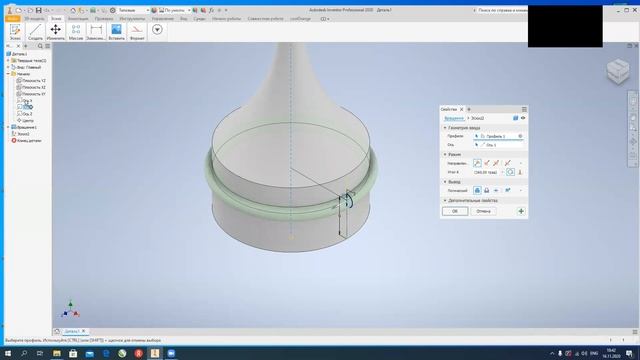
Task: Collapse the Начало (Origin) folder
Action: 8,74
